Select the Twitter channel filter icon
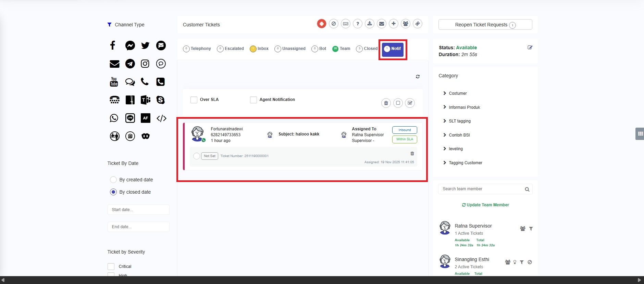 [x=145, y=46]
